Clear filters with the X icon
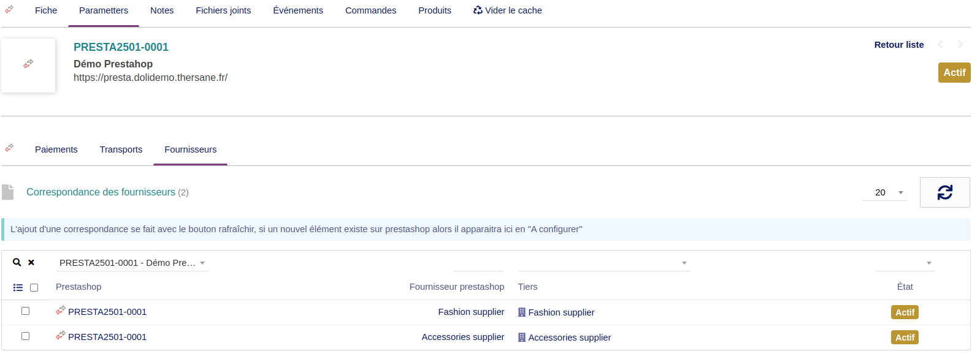980x359 pixels. tap(31, 262)
